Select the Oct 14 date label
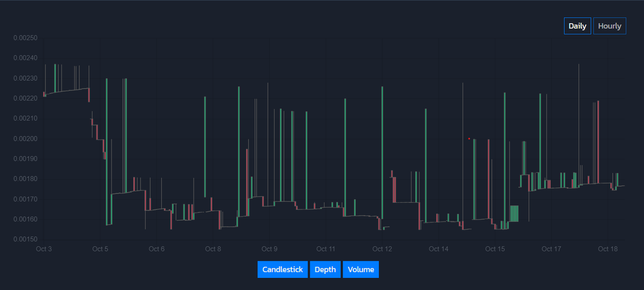This screenshot has height=290, width=644. click(x=438, y=249)
